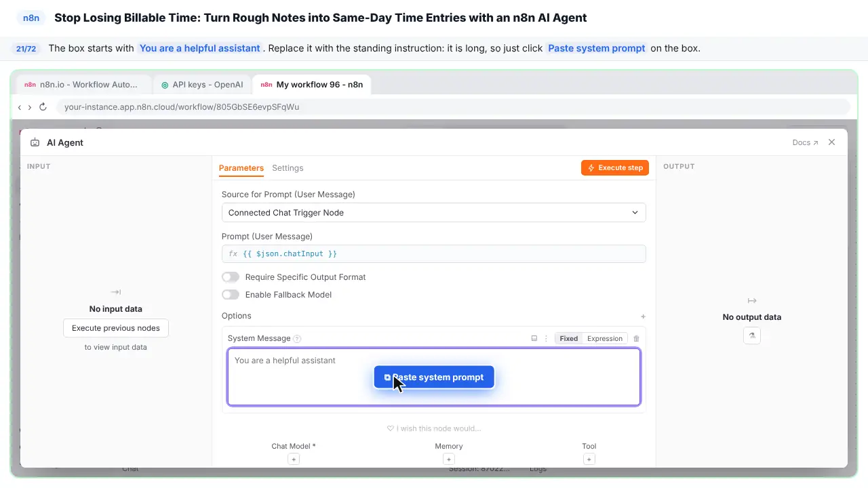The height and width of the screenshot is (488, 868).
Task: Add a Tool with its plus button
Action: pos(589,459)
